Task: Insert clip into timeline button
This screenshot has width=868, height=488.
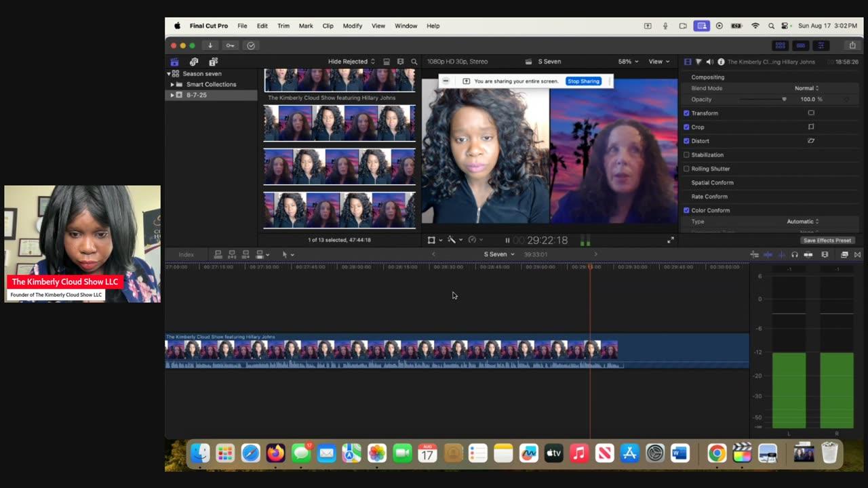Action: click(232, 254)
